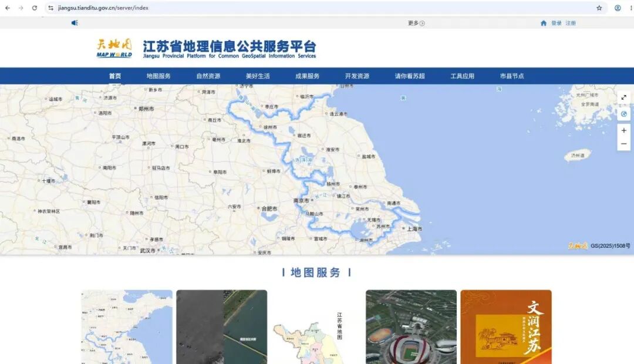Viewport: 634px width, 364px height.
Task: Click the home icon beside 登录
Action: (544, 23)
